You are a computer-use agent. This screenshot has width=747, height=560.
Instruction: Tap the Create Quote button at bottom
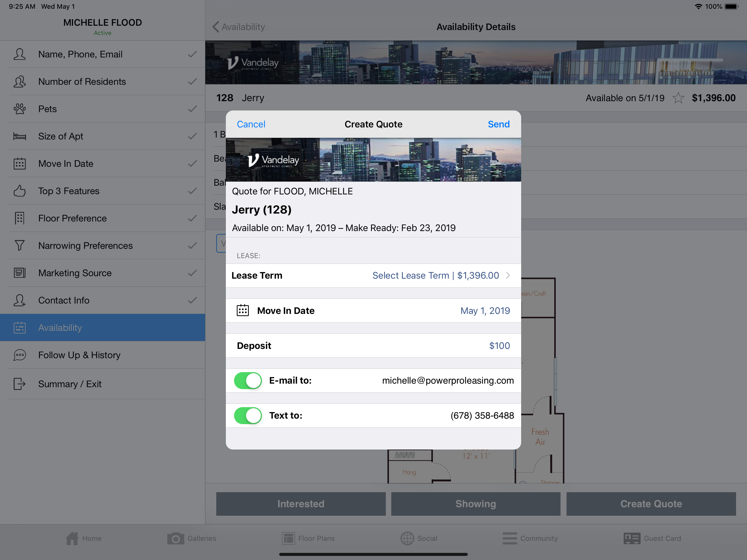651,504
